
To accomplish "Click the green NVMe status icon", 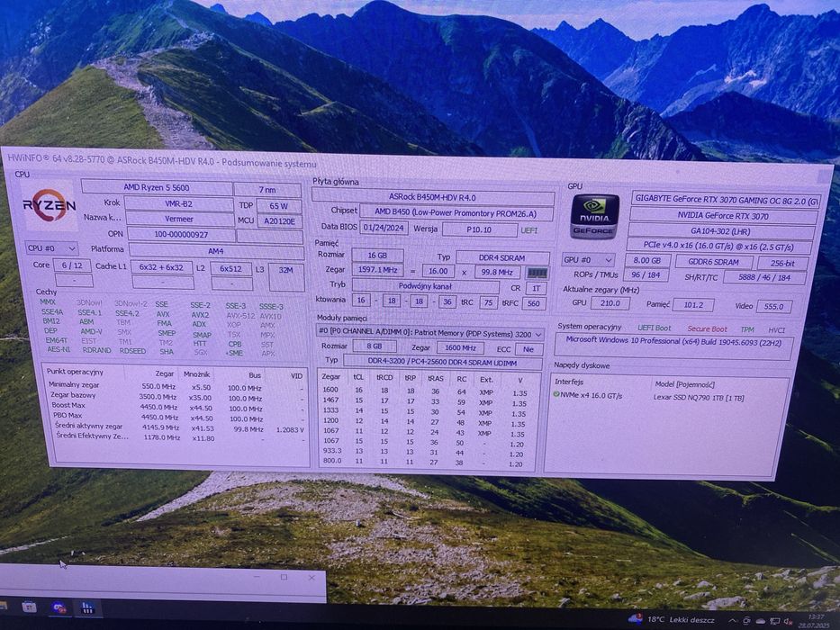I will (x=556, y=395).
